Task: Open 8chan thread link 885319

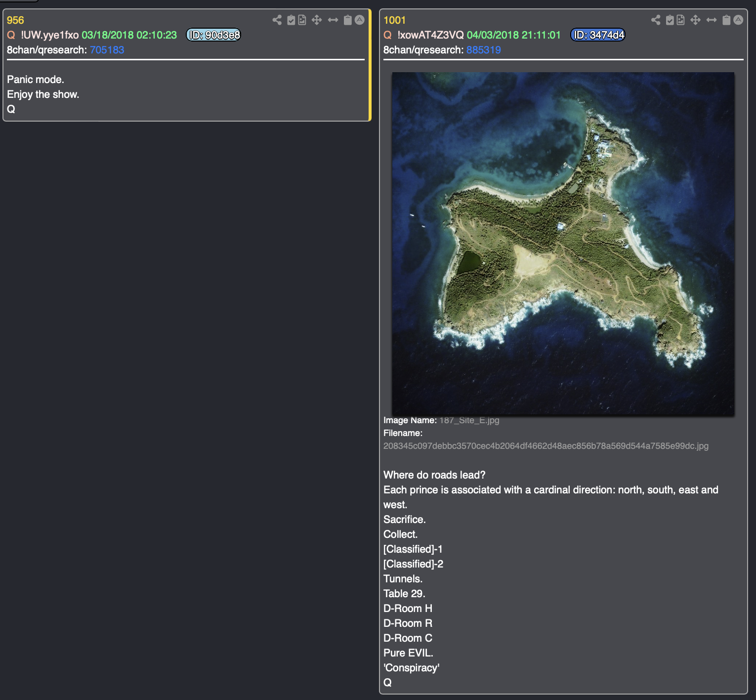Action: coord(483,50)
